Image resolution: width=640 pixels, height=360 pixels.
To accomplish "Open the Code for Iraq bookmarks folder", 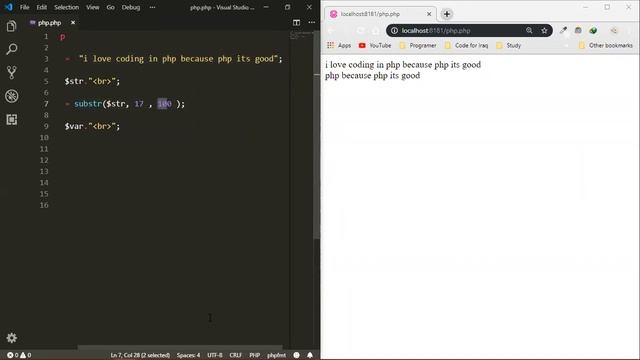I will 467,45.
